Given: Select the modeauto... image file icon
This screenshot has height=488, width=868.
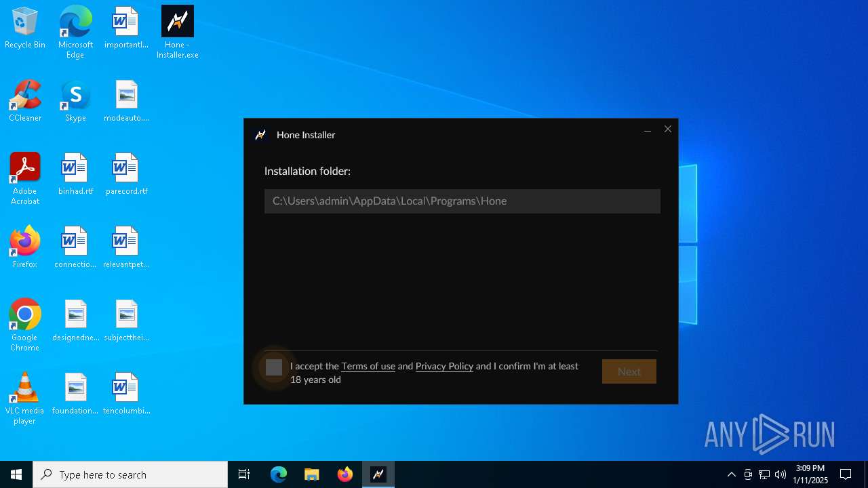Looking at the screenshot, I should (x=126, y=102).
